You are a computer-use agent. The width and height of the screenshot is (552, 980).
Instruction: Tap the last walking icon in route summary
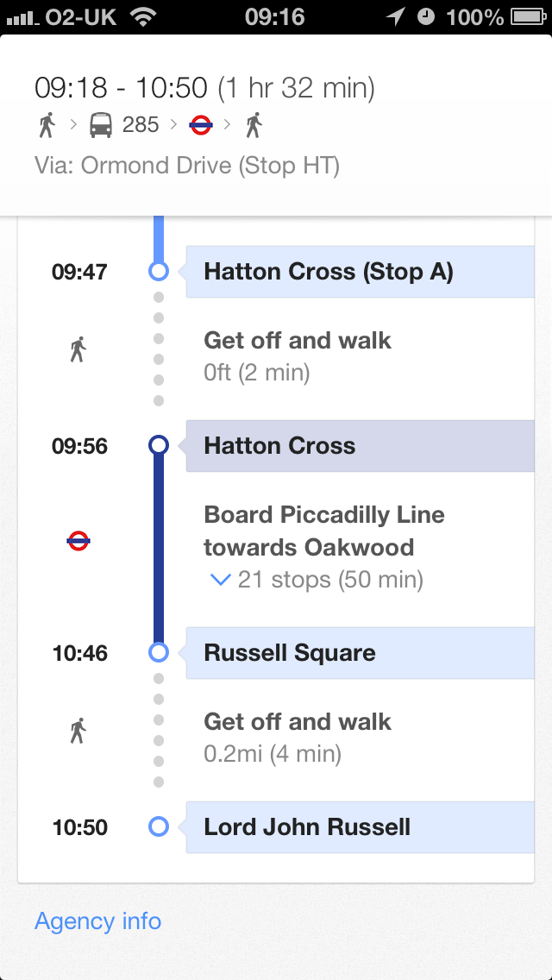click(x=254, y=126)
